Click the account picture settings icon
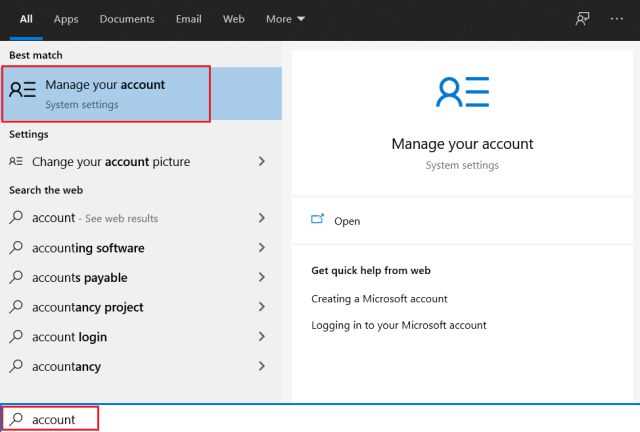The image size is (640, 432). pyautogui.click(x=16, y=161)
